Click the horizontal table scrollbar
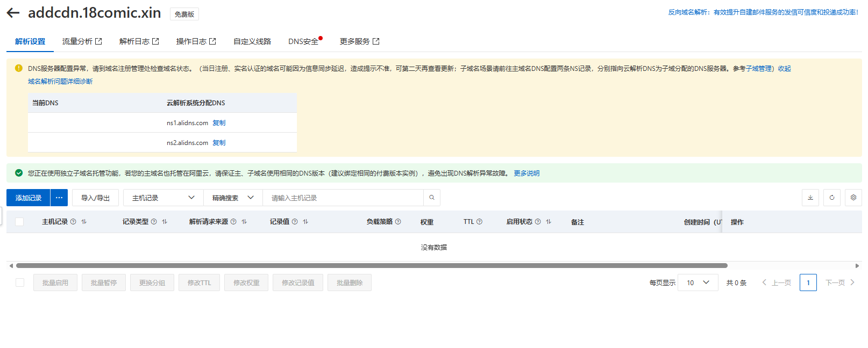The image size is (868, 348). coord(371,265)
